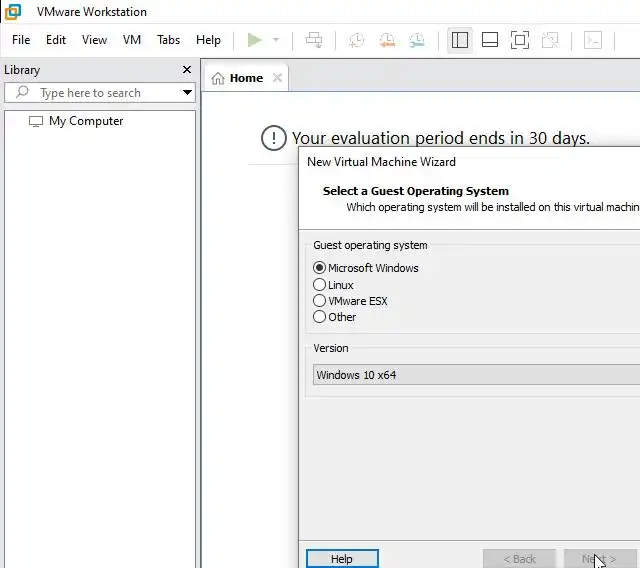
Task: Open power options dropdown arrow beside play
Action: tap(276, 40)
